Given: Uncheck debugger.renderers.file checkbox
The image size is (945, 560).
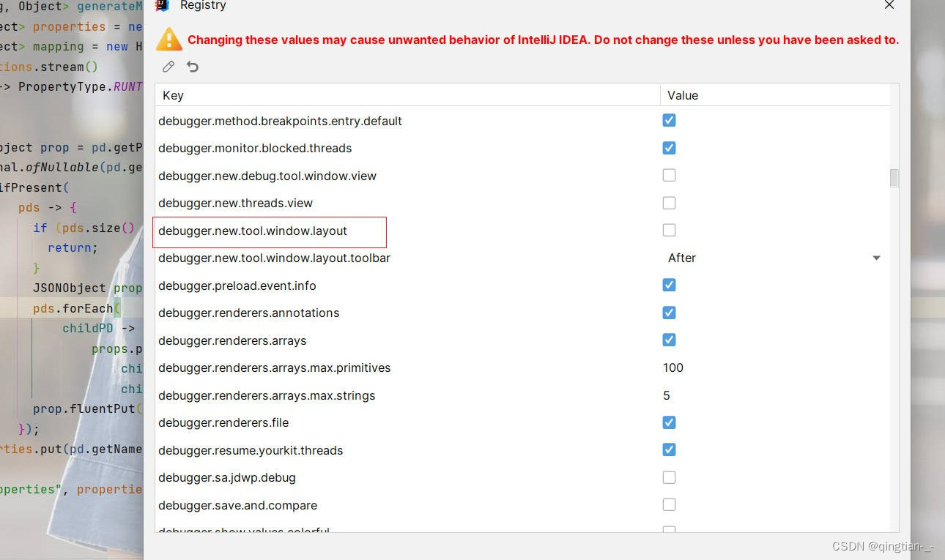Looking at the screenshot, I should [x=669, y=422].
